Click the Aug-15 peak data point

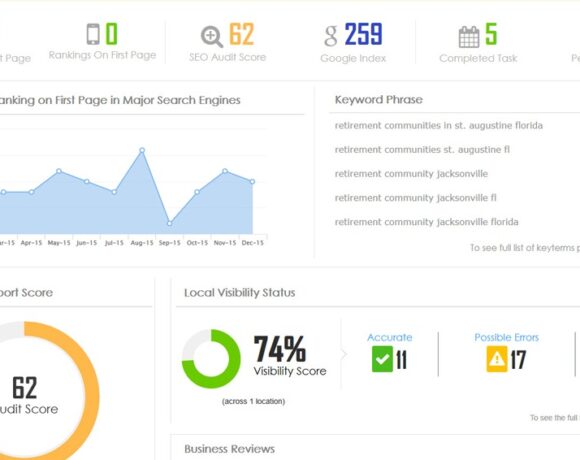coord(142,150)
